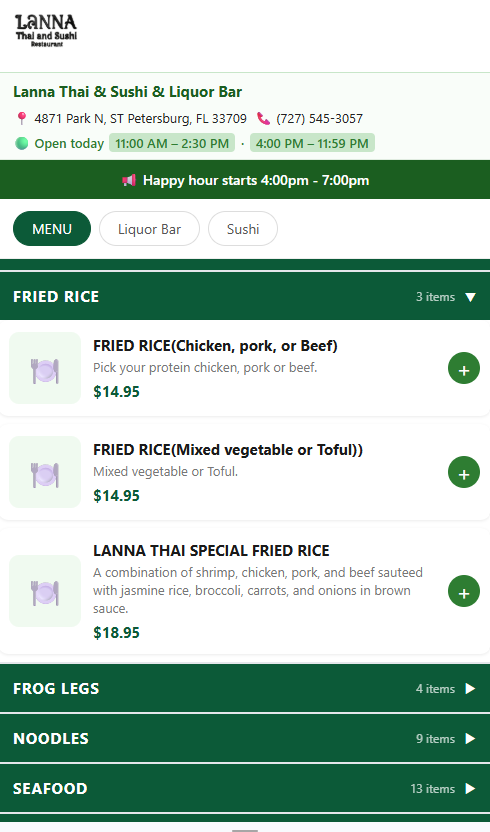The image size is (490, 832).
Task: Add Fried Rice (Mixed vegetable or Toful) with plus
Action: click(x=463, y=472)
